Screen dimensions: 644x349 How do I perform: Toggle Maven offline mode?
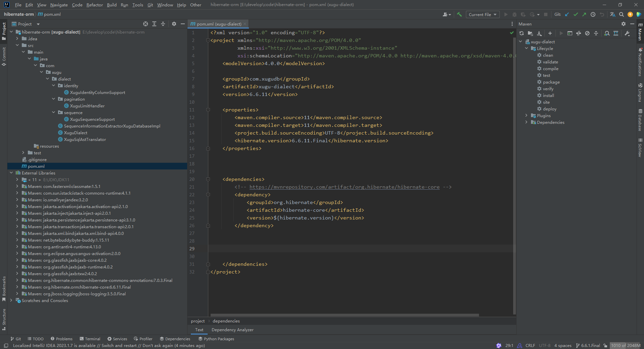click(x=579, y=33)
